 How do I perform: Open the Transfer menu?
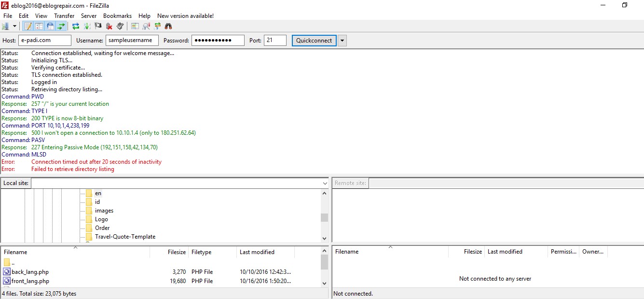pos(64,16)
